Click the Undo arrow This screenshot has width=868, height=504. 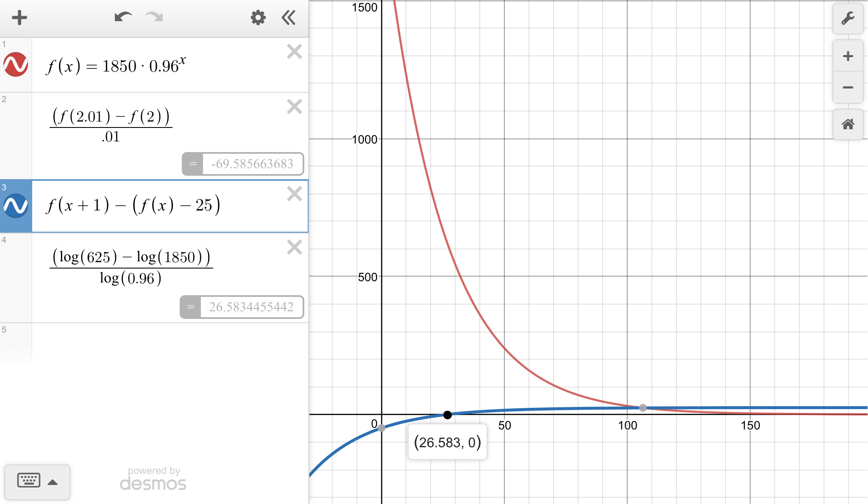tap(123, 17)
